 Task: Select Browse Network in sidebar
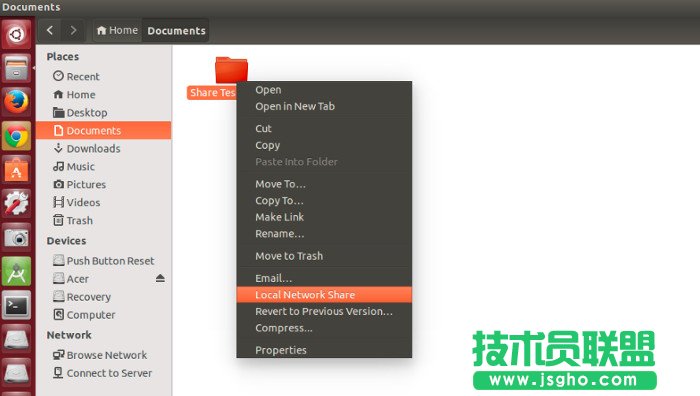[x=107, y=355]
